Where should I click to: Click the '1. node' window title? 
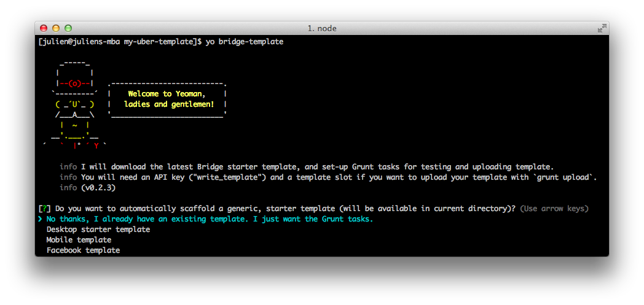(322, 29)
